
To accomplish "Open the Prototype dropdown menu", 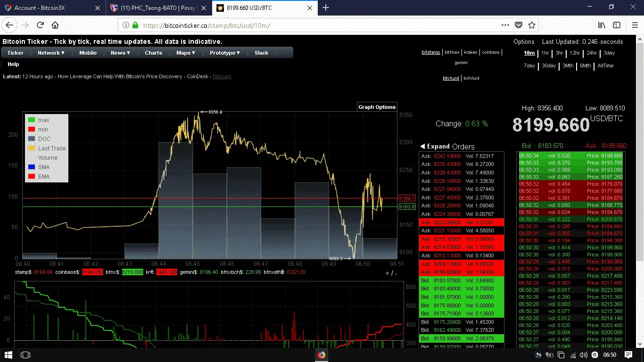I will pos(225,53).
